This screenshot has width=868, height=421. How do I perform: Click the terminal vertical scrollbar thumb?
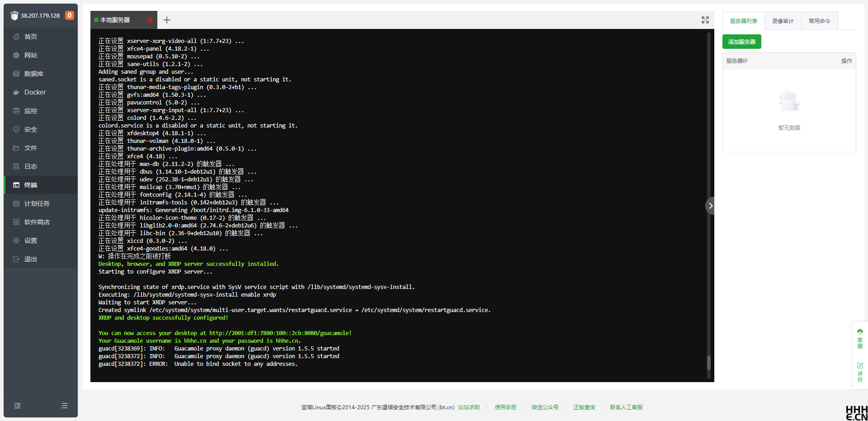click(708, 363)
